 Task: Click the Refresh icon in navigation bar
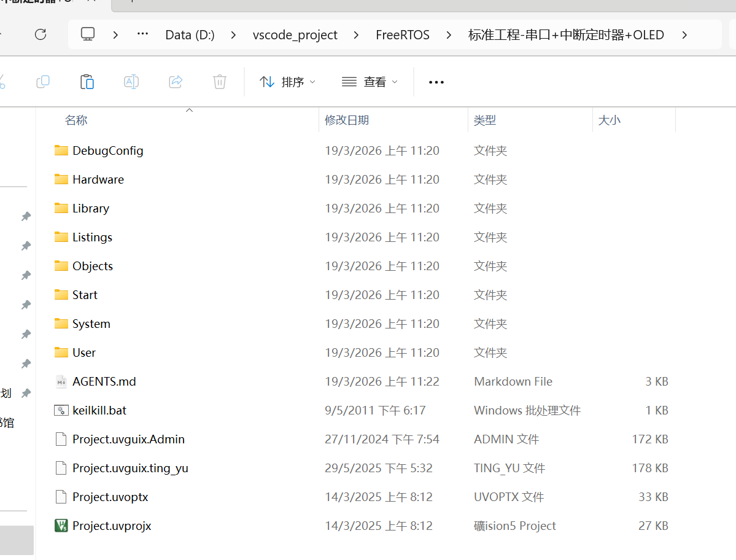coord(41,34)
